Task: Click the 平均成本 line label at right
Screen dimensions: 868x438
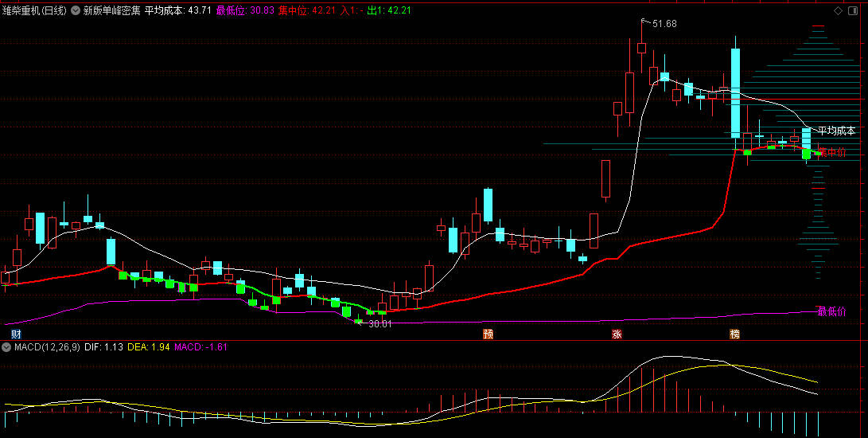Action: point(837,131)
